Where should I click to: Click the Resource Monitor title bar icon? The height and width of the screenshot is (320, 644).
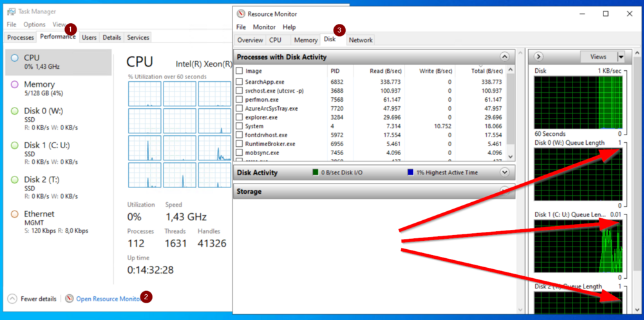241,14
